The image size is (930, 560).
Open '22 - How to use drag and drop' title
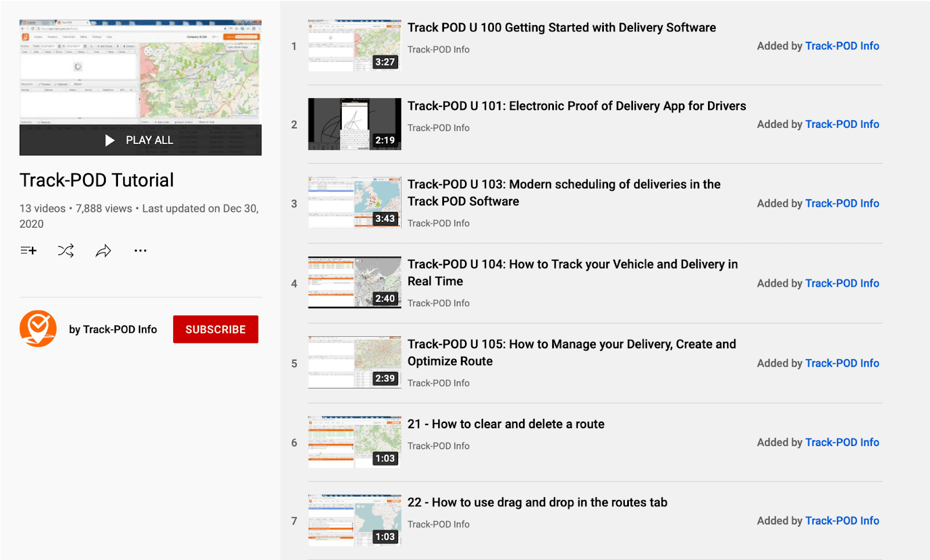(x=537, y=502)
